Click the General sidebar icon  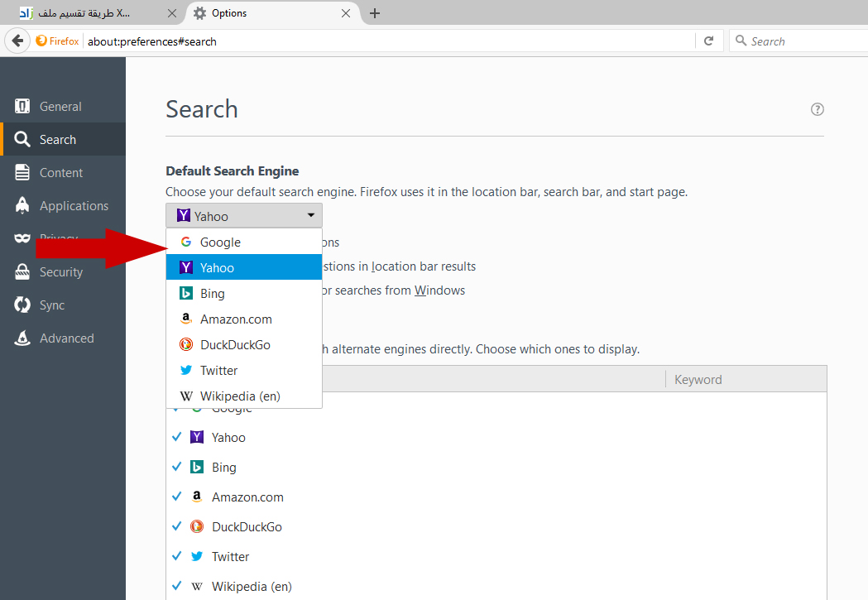click(x=22, y=106)
